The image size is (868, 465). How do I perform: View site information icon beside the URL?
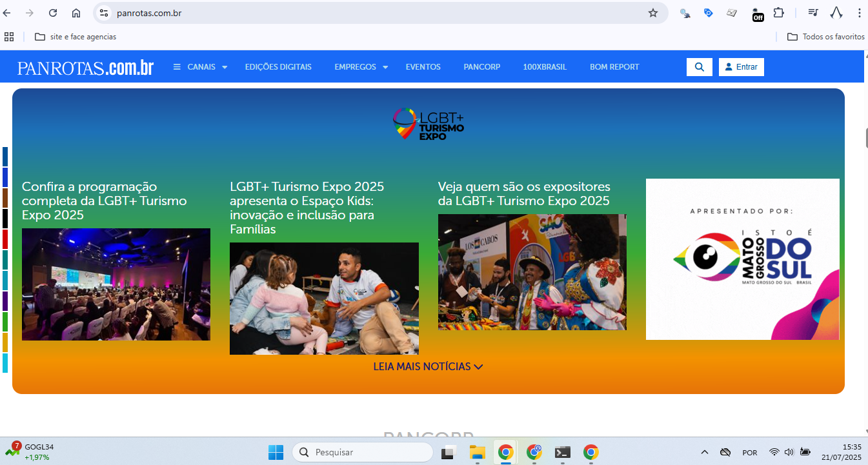104,13
